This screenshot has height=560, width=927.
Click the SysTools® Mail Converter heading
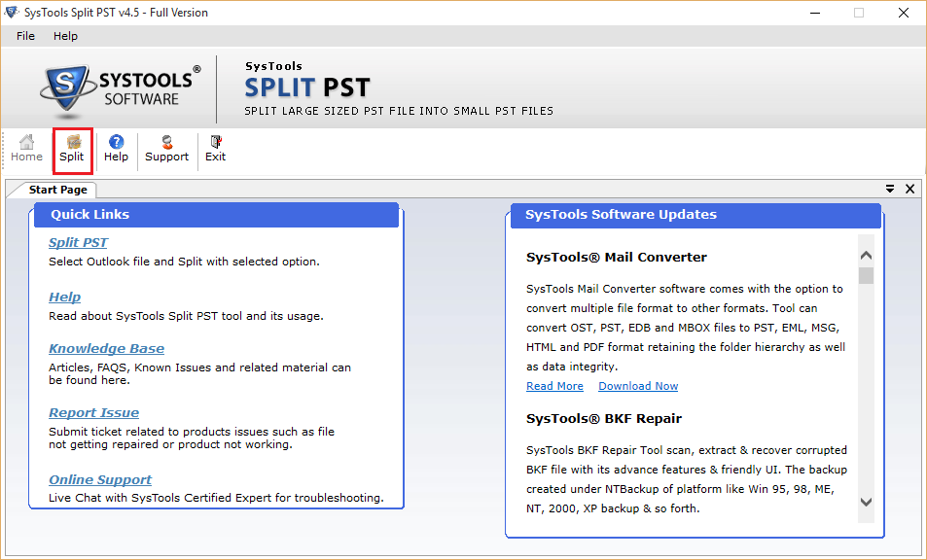(616, 258)
